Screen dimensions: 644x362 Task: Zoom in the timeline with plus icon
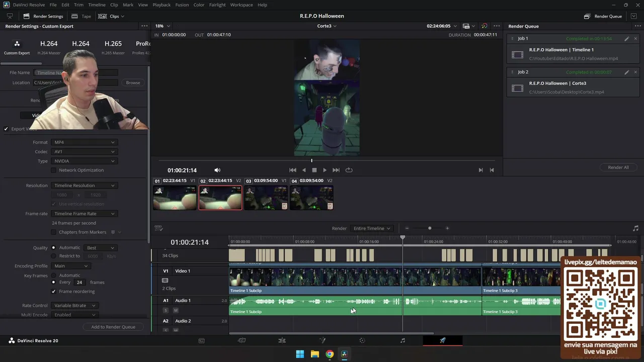coord(447,228)
